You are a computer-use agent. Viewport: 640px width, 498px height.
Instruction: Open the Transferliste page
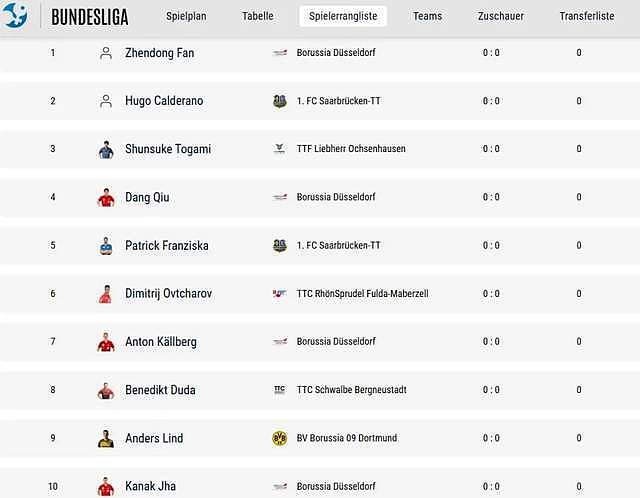[x=587, y=16]
